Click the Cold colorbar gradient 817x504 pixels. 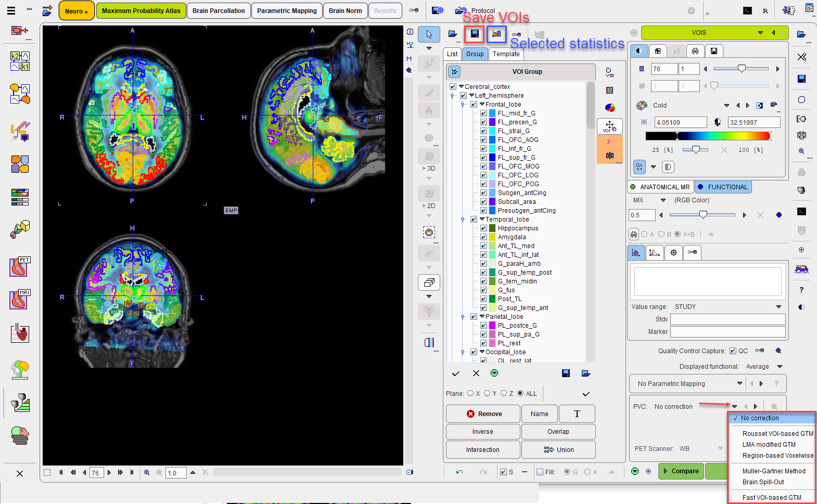pyautogui.click(x=708, y=136)
